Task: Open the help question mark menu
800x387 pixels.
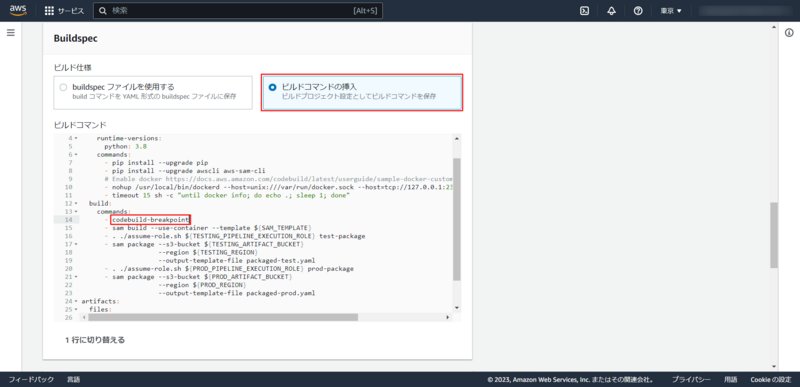Action: click(x=638, y=11)
